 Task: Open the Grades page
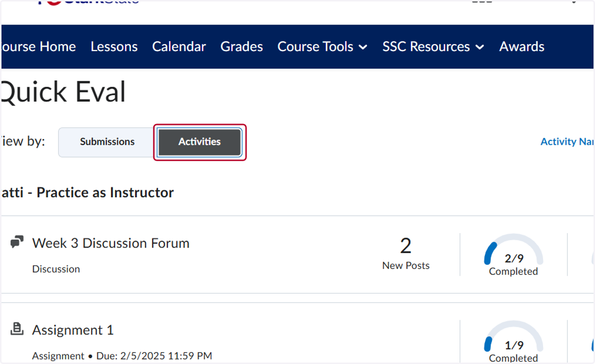pyautogui.click(x=241, y=47)
